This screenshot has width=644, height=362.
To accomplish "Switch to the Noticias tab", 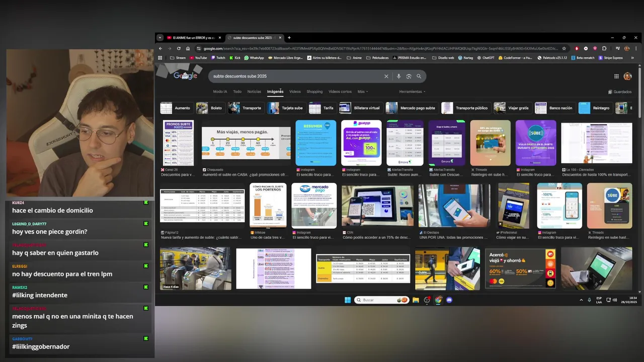I will 254,92.
